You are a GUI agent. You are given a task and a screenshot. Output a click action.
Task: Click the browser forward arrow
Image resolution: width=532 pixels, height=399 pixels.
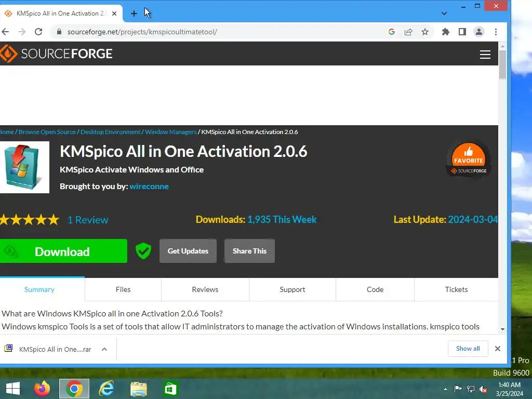[x=22, y=32]
